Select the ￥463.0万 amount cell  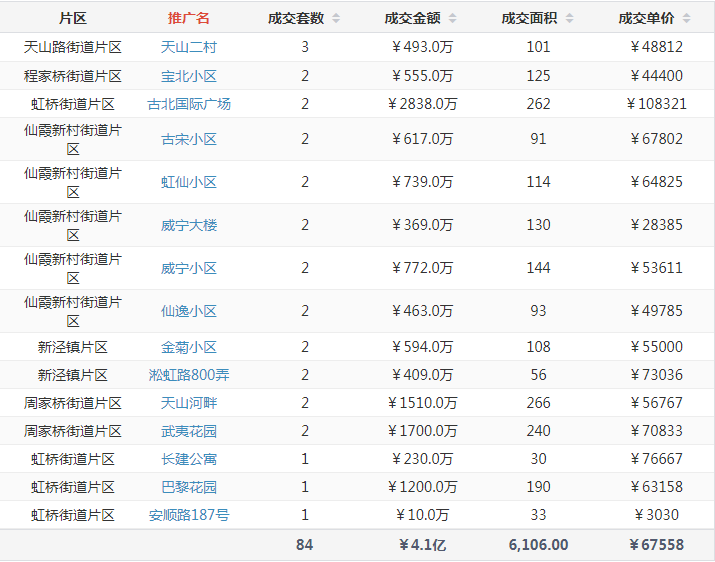click(422, 311)
